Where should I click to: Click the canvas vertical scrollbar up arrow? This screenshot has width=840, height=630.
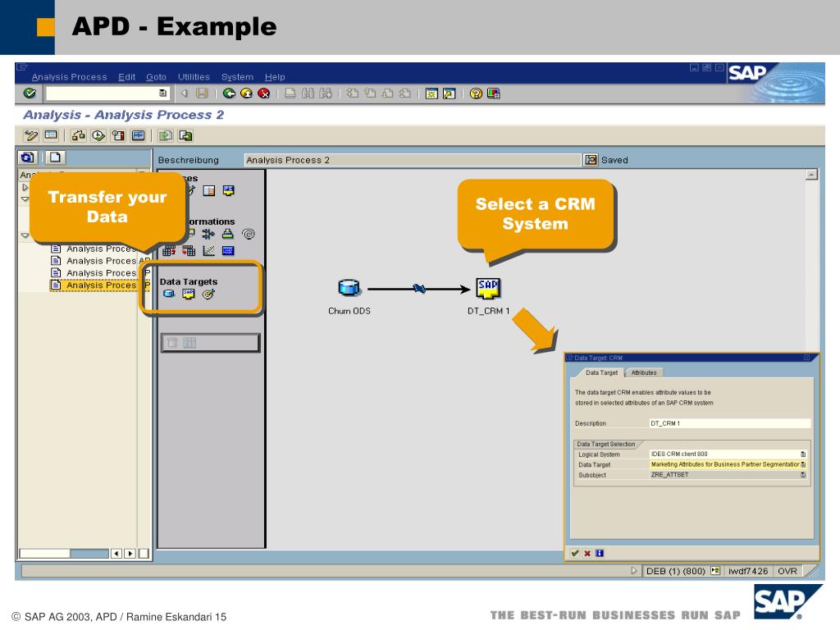tap(811, 175)
